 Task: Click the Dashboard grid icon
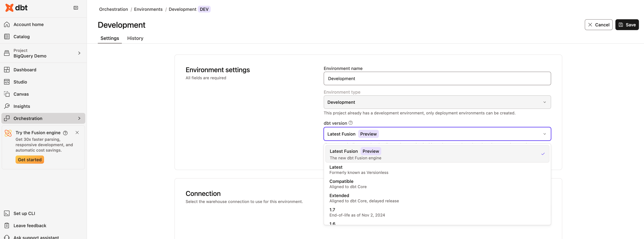coord(7,70)
